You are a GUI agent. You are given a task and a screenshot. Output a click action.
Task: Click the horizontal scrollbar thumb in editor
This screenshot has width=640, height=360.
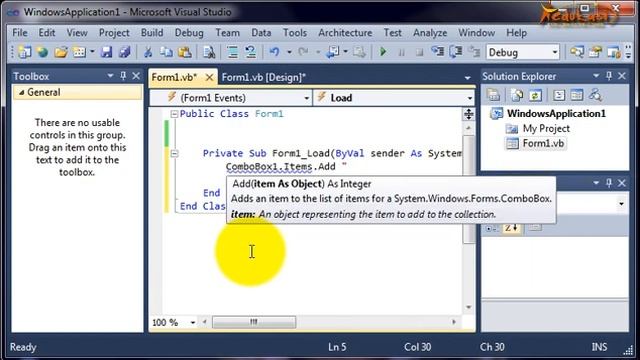(254, 322)
